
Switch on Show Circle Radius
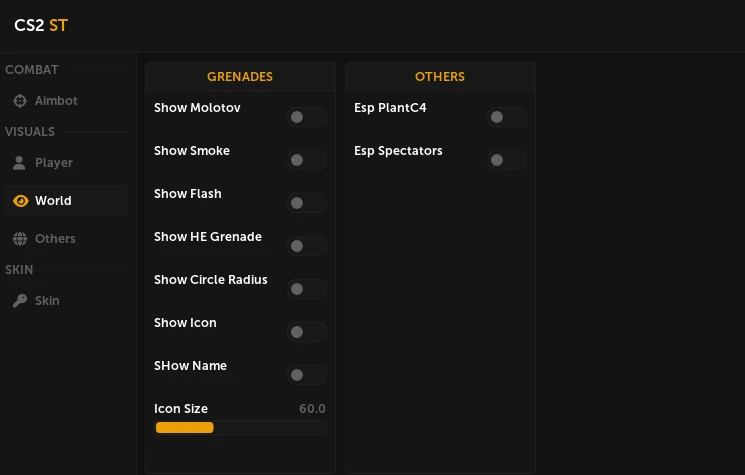(x=306, y=289)
